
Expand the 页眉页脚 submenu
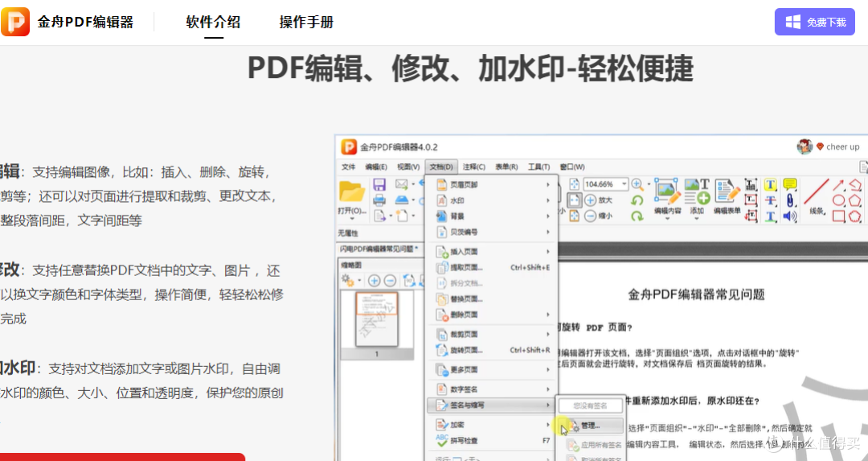click(x=492, y=184)
